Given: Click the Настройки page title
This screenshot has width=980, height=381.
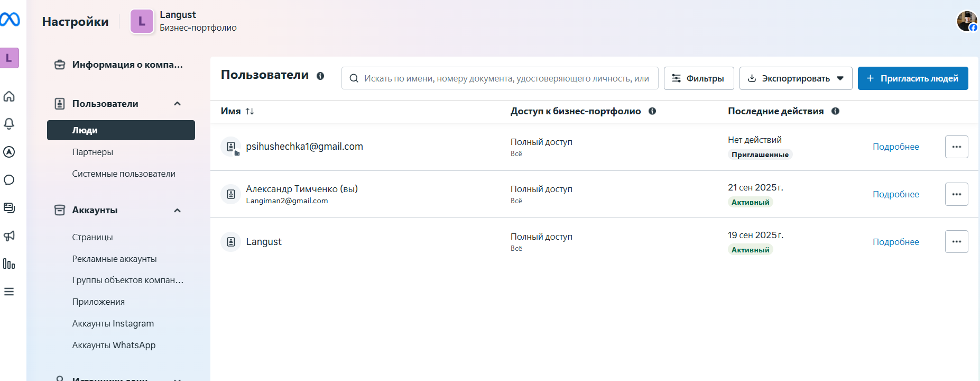Looking at the screenshot, I should pos(75,22).
